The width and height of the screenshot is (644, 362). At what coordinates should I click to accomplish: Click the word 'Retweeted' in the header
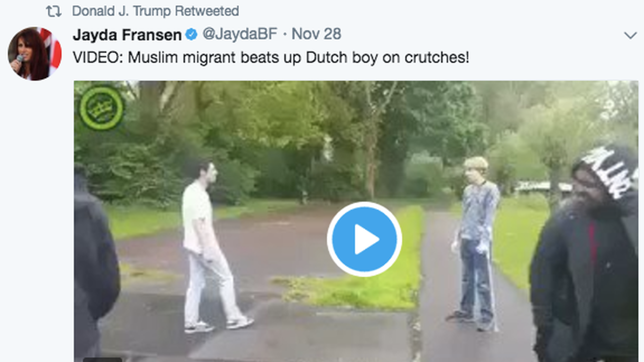click(x=207, y=11)
